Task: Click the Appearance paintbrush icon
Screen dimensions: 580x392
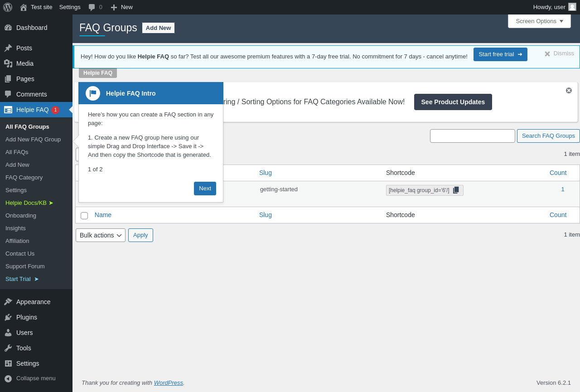Action: click(x=8, y=302)
